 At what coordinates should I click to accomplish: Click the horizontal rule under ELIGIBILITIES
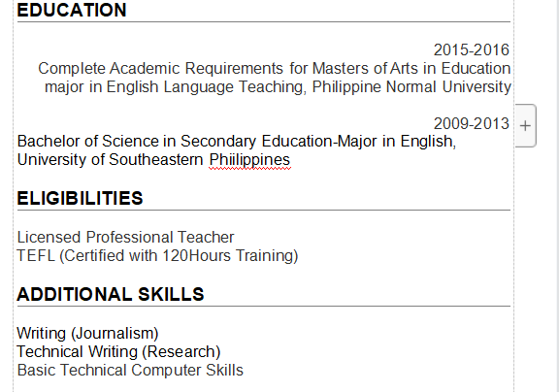(263, 211)
